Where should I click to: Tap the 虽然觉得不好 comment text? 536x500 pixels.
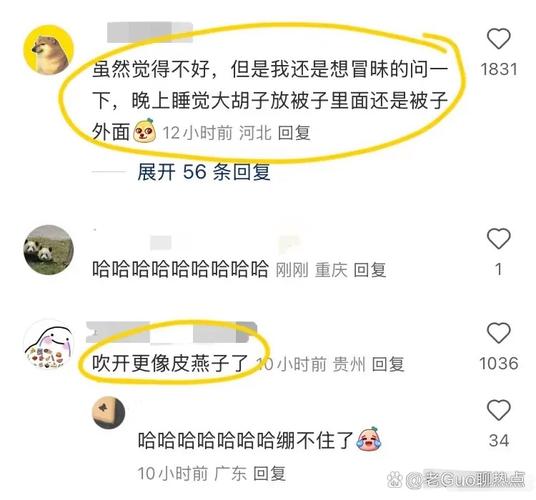point(270,101)
